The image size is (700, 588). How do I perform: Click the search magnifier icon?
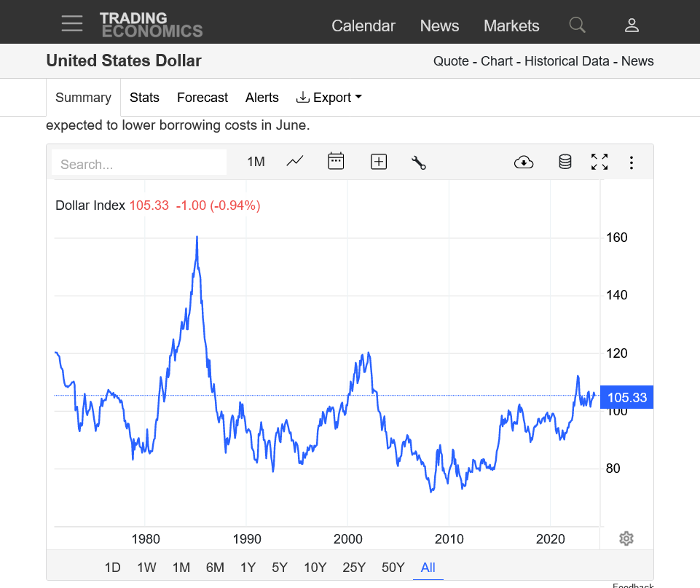click(x=577, y=26)
